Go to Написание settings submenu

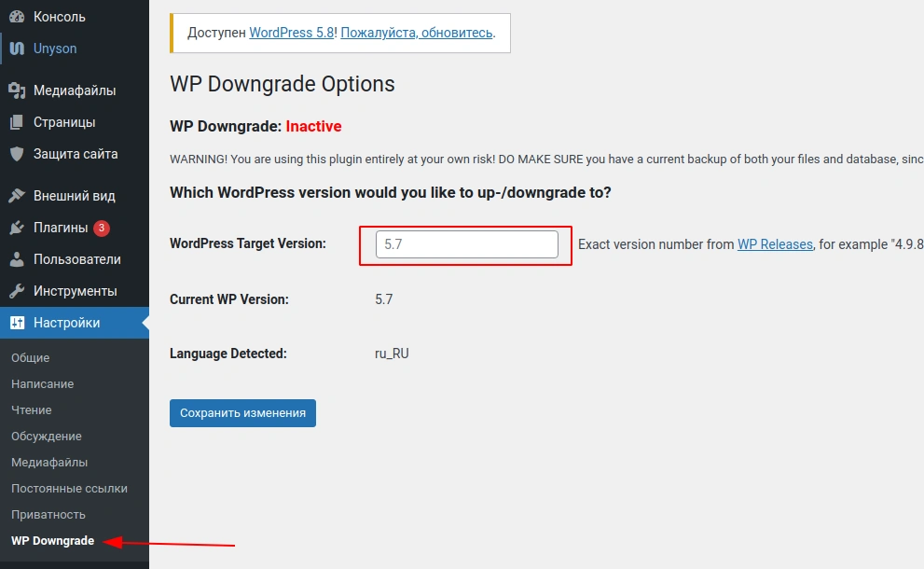coord(43,384)
